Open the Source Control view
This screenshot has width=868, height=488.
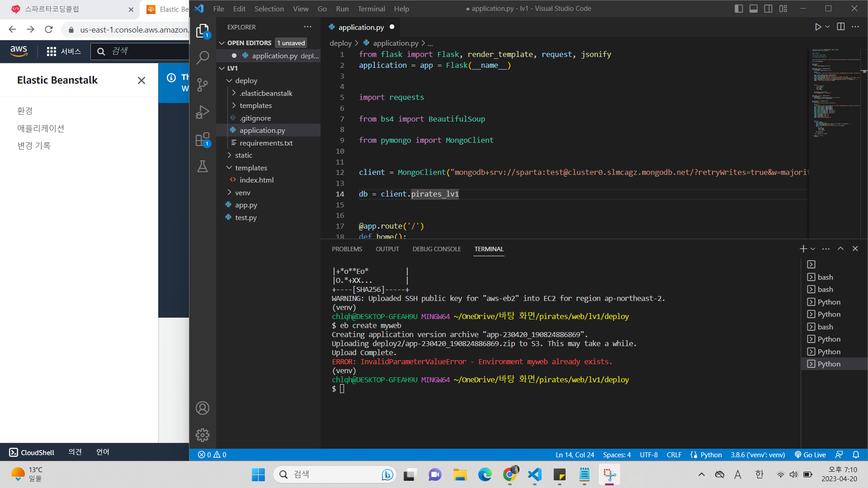tap(203, 84)
